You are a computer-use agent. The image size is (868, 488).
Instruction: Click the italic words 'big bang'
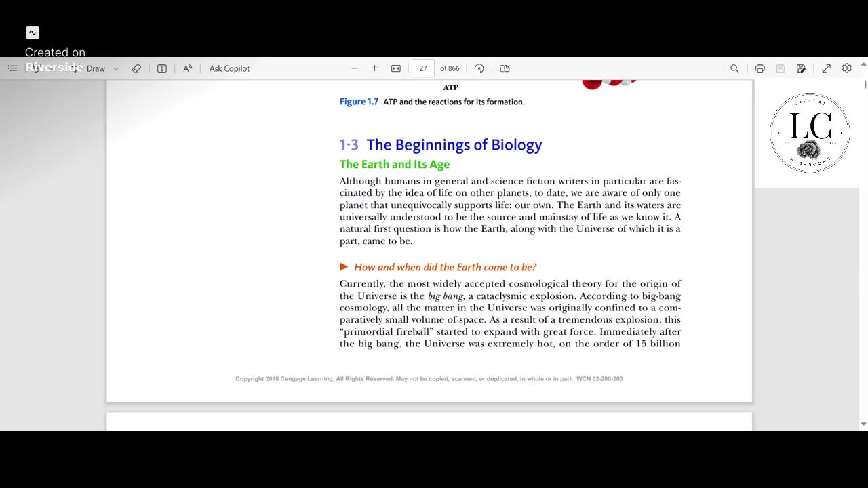[x=446, y=296]
